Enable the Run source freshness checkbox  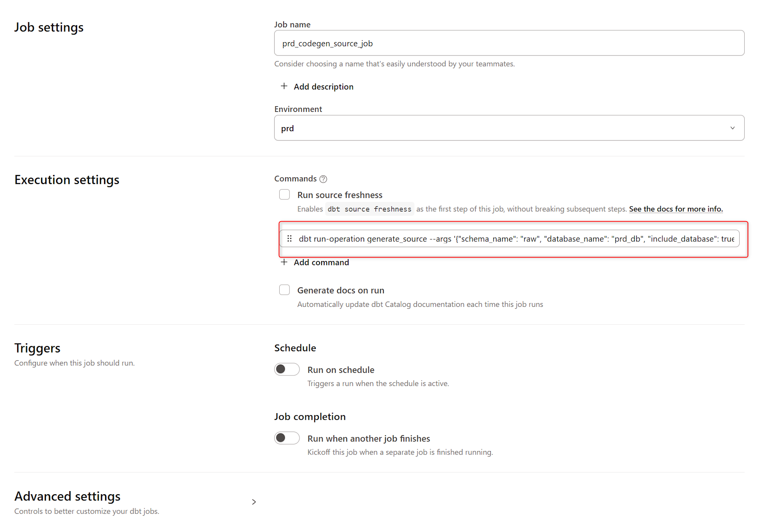[284, 194]
